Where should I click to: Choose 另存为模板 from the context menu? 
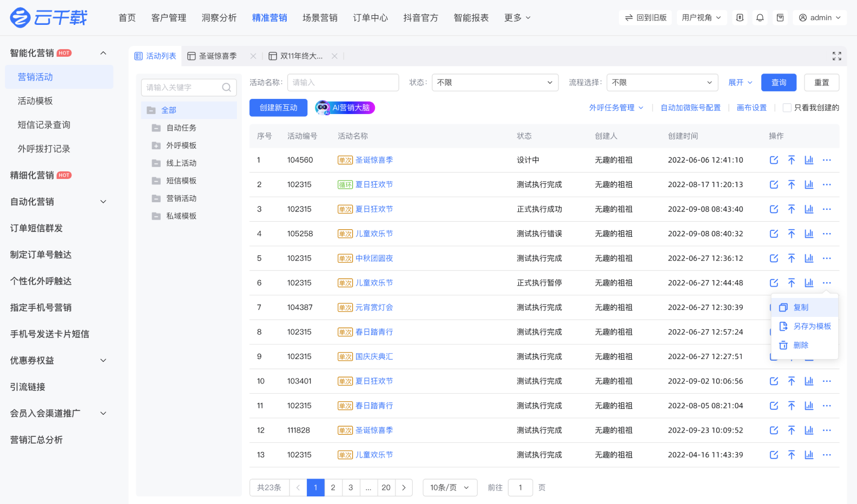[805, 326]
